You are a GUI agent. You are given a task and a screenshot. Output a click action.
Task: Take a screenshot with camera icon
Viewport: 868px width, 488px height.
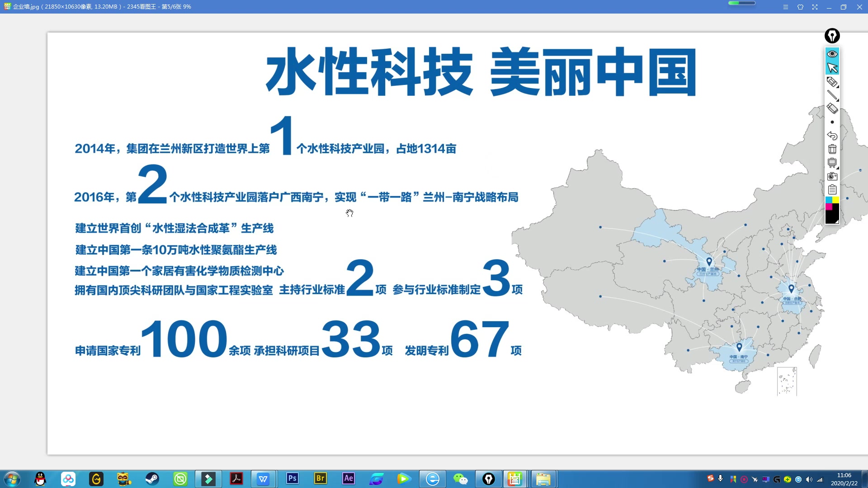point(832,176)
